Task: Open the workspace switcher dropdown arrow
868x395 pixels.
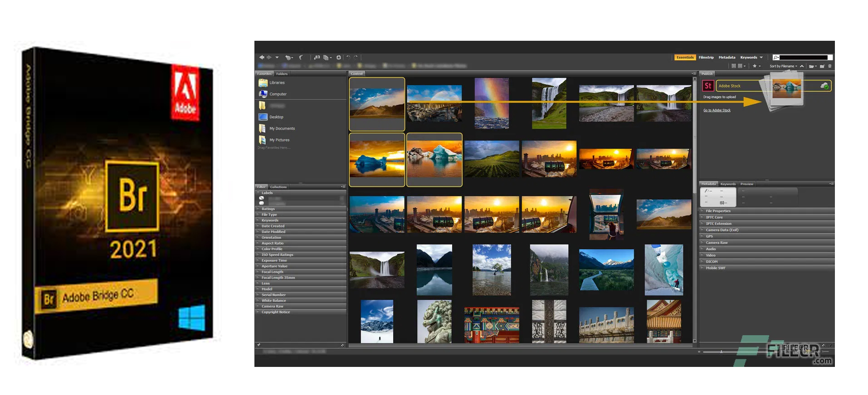Action: point(761,58)
